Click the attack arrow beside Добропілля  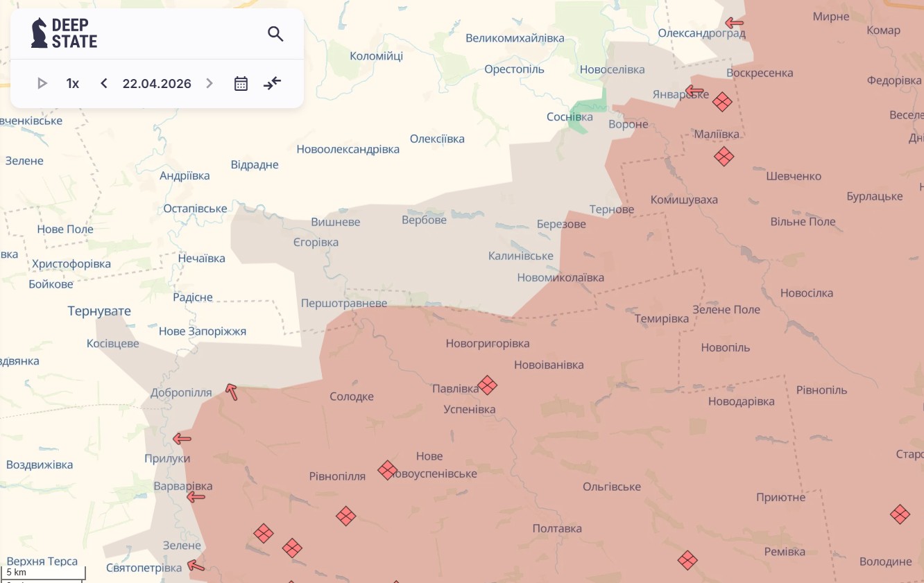[x=232, y=392]
